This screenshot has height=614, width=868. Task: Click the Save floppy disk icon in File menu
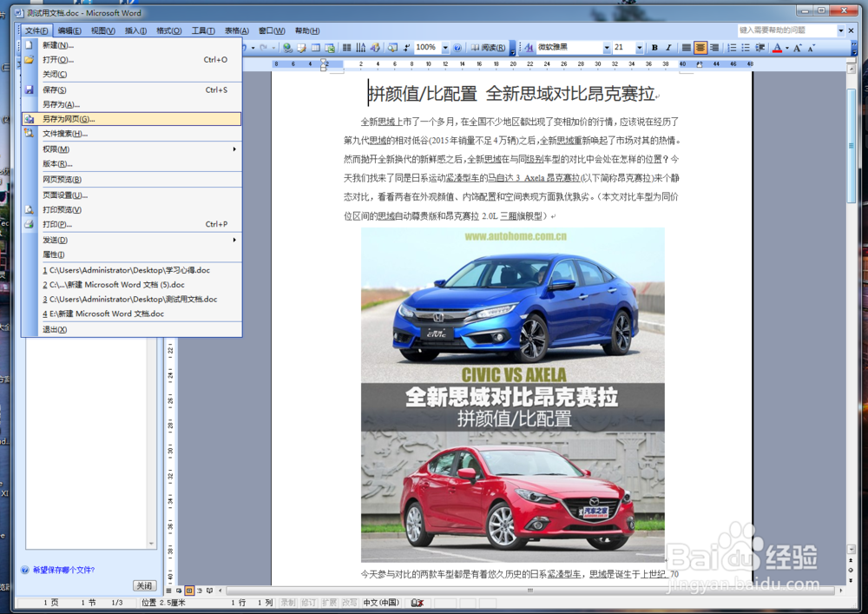click(30, 89)
